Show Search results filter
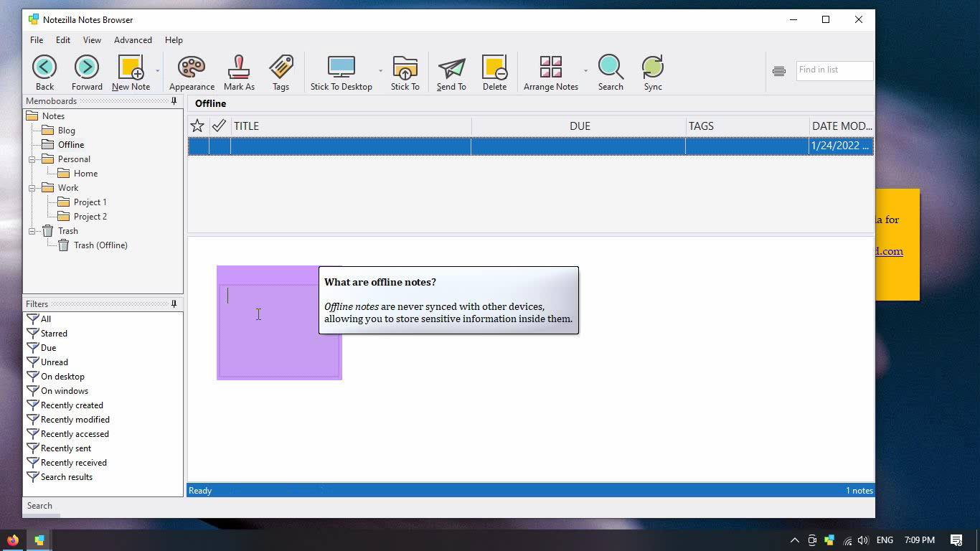Viewport: 980px width, 551px height. [x=67, y=477]
